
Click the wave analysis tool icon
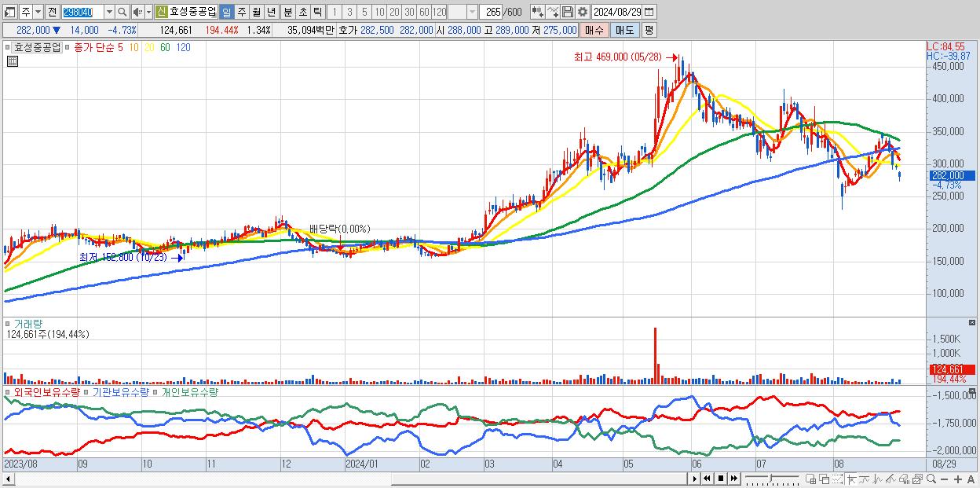878,479
